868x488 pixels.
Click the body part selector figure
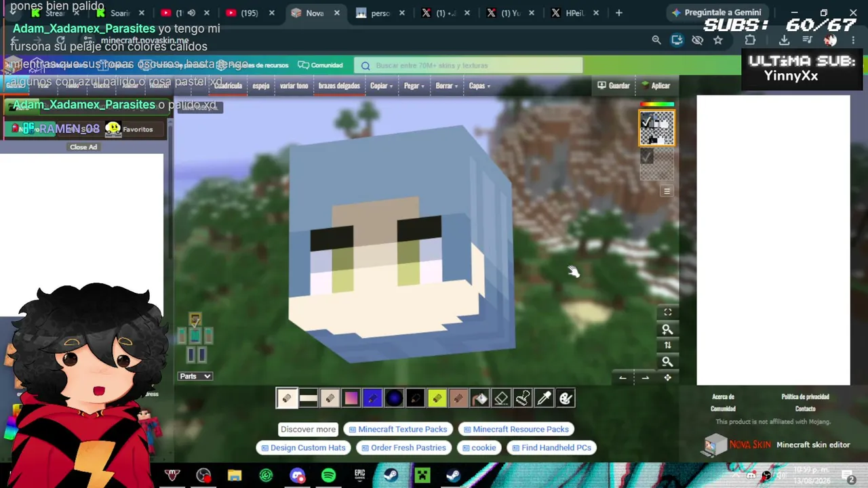coord(195,336)
